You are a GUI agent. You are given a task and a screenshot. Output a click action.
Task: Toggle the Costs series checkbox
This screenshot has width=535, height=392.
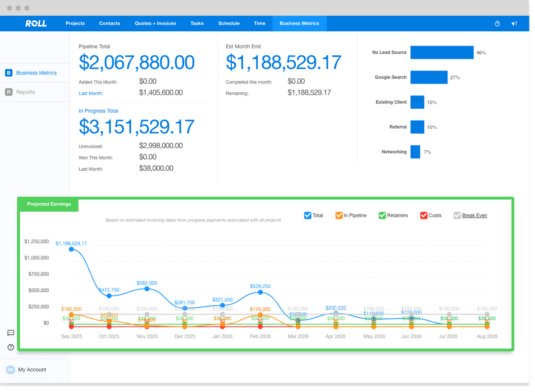[x=424, y=215]
